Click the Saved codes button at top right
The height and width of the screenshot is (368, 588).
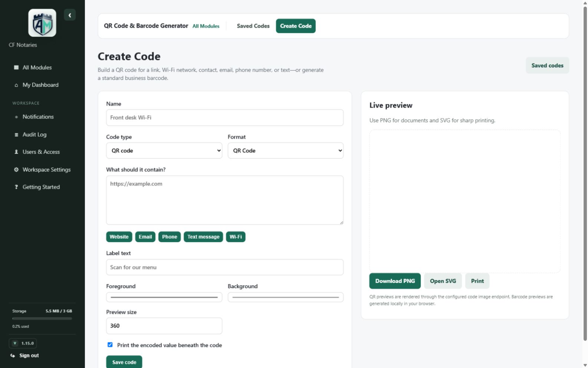click(x=547, y=65)
